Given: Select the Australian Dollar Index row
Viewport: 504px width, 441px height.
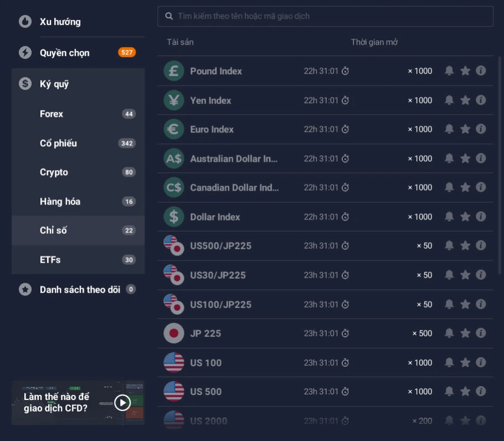Looking at the screenshot, I should (325, 158).
